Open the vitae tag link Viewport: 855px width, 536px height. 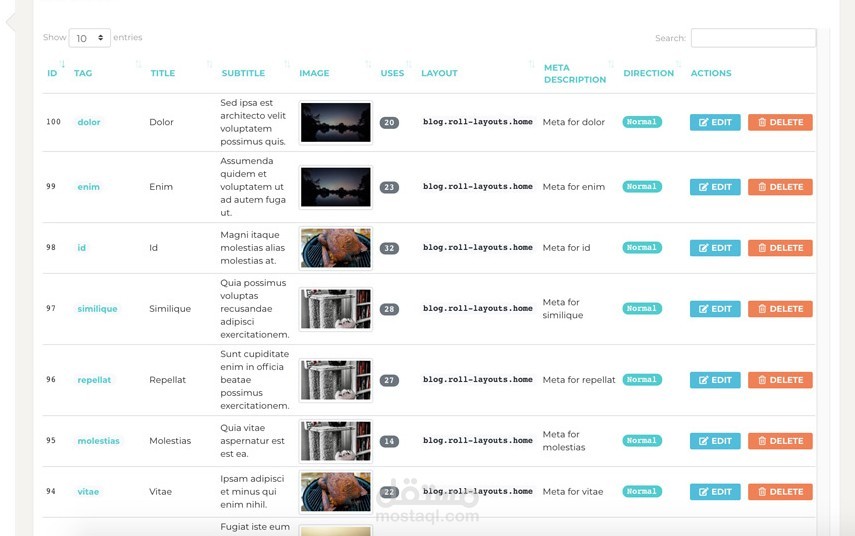tap(88, 491)
